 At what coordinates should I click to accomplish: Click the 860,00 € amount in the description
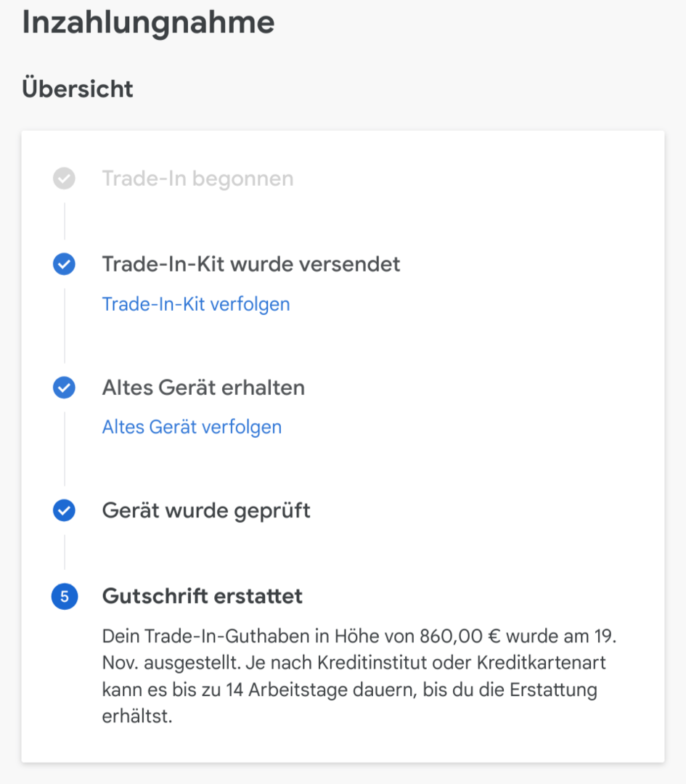(460, 637)
